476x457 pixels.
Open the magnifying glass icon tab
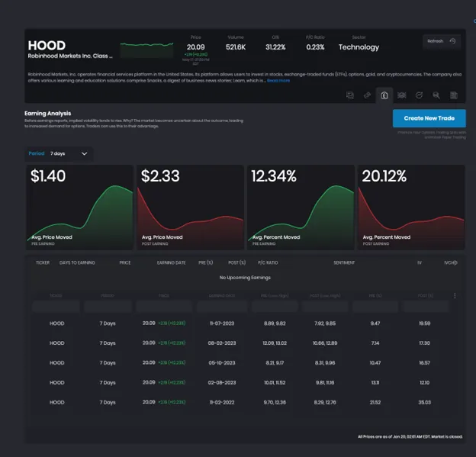436,95
